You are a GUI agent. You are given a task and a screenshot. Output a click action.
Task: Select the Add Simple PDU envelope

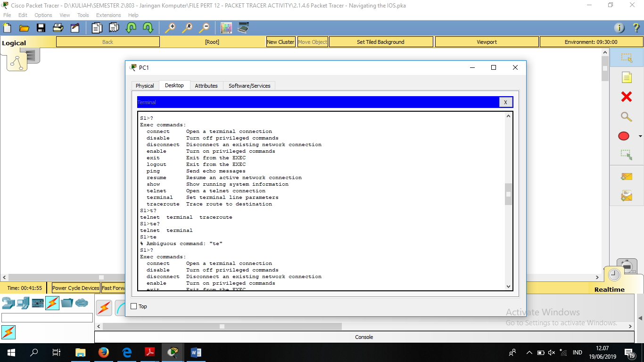[626, 177]
